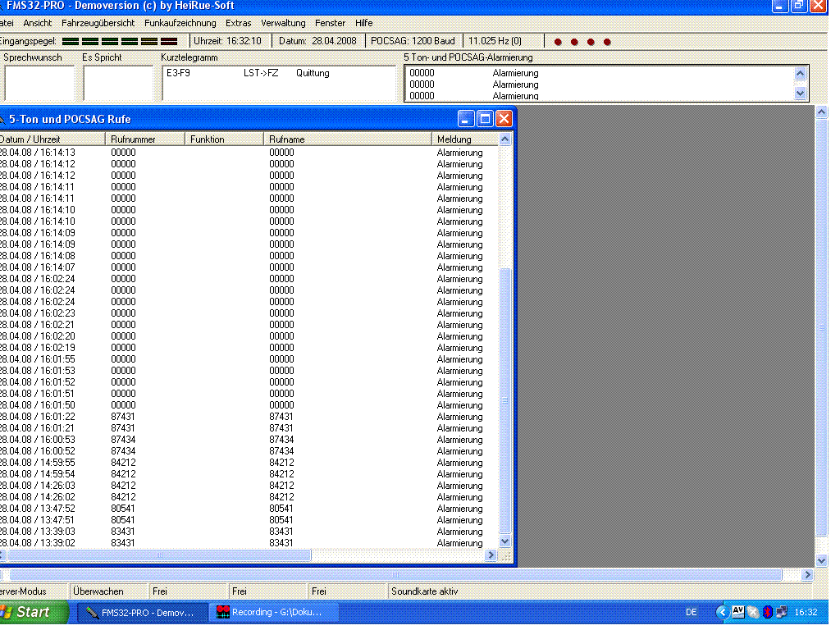Open the FMS32-PRO taskbar button
840x630 pixels.
(x=141, y=612)
